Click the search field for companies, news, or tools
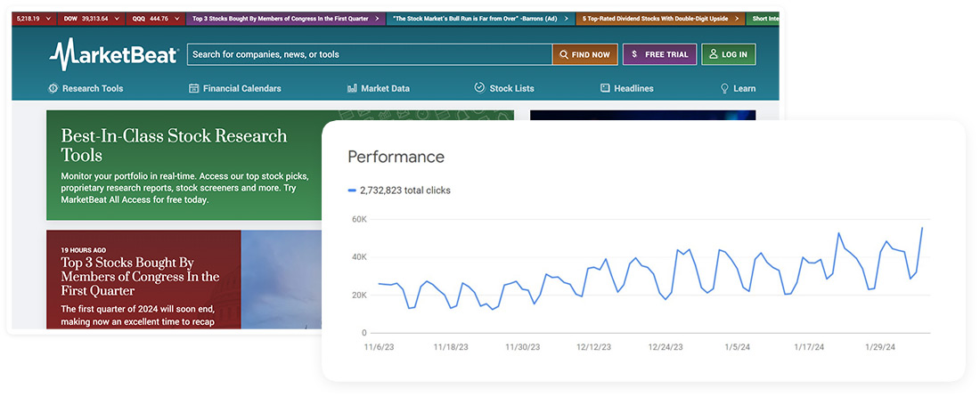Viewport: 980px width, 405px height. click(370, 54)
